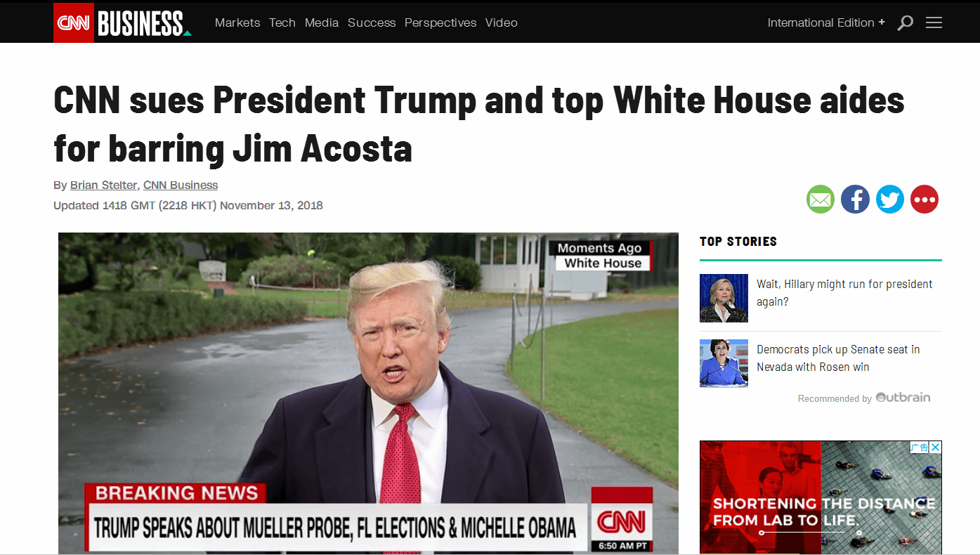Close the ad with X icon
The image size is (980, 555).
(x=936, y=447)
